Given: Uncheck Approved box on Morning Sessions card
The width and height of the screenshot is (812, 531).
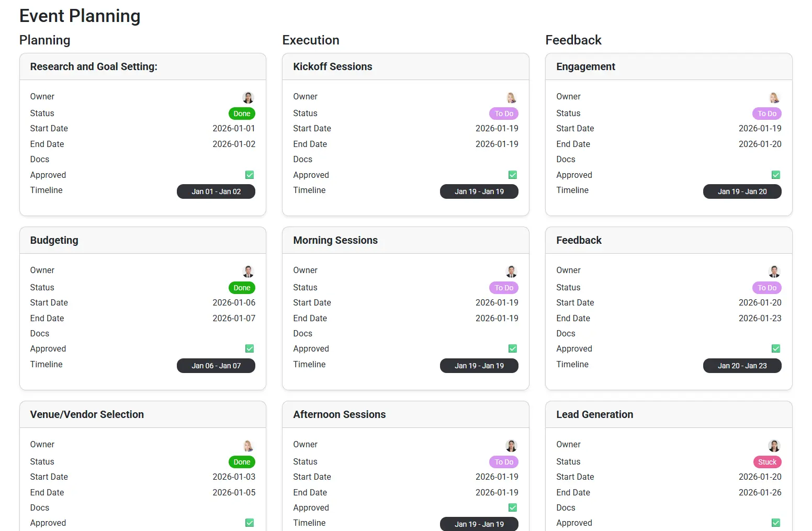Looking at the screenshot, I should click(x=513, y=348).
